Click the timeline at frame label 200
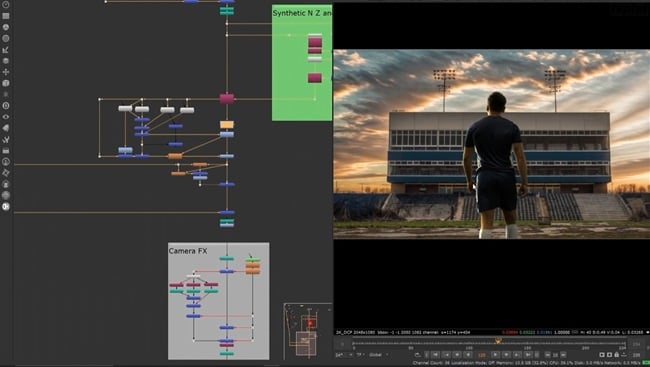The height and width of the screenshot is (367, 650). point(586,348)
